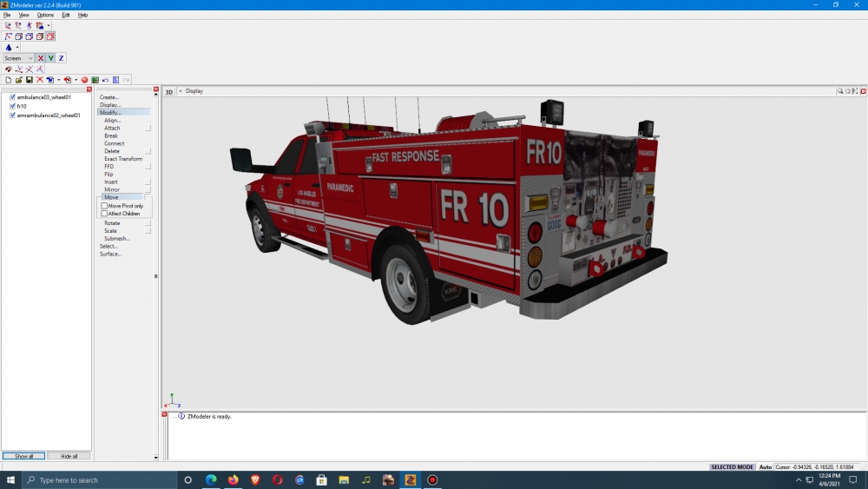868x489 pixels.
Task: Toggle visibility checkbox for fr10 object
Action: (12, 106)
